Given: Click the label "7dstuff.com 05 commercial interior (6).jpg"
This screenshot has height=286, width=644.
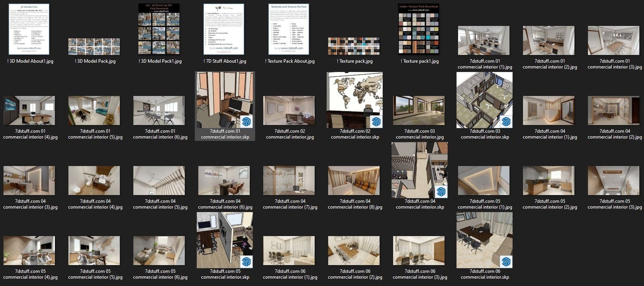Looking at the screenshot, I should [x=160, y=274].
